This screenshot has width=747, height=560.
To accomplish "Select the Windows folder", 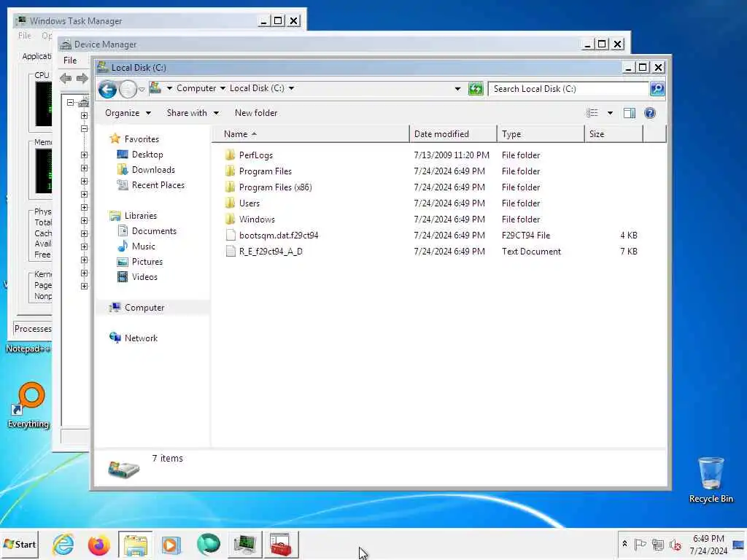I will [x=257, y=219].
